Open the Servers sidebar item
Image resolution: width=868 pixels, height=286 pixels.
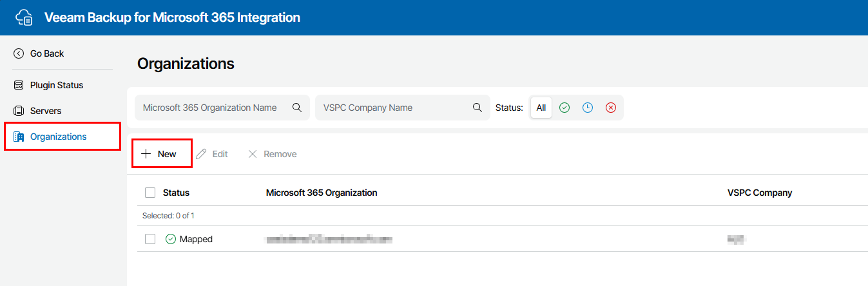[x=46, y=111]
